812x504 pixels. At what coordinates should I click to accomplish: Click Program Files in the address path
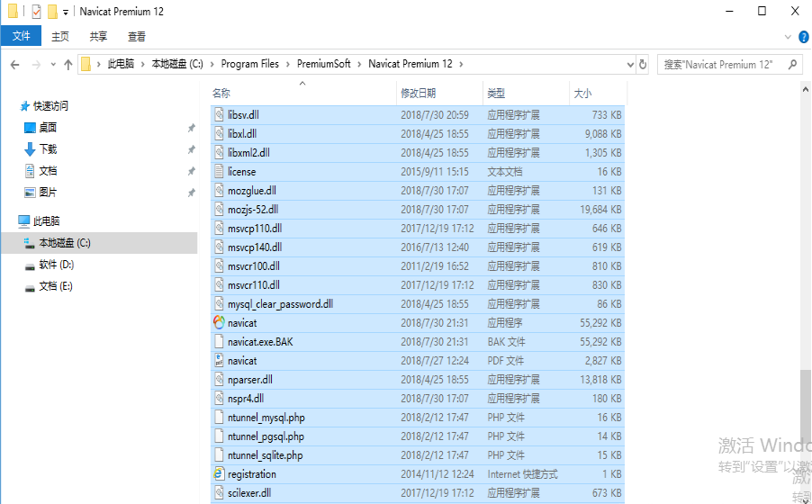(250, 64)
